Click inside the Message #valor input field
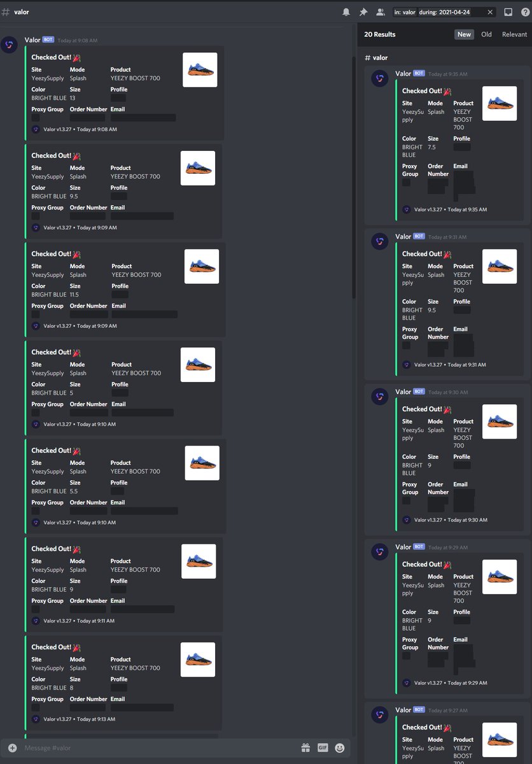Screen dimensions: 532x764 pyautogui.click(x=159, y=747)
